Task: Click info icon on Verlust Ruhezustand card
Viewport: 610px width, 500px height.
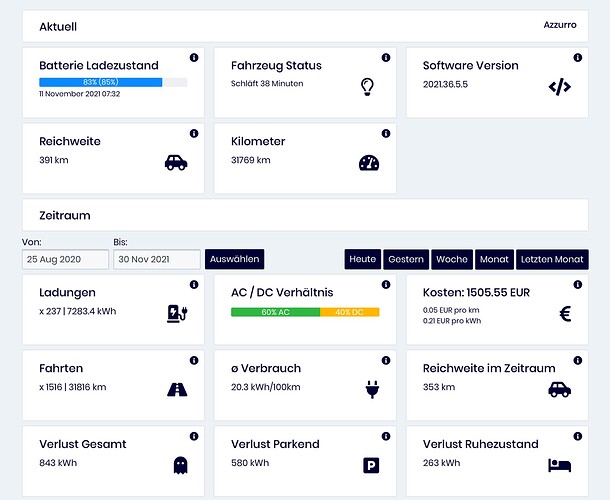Action: click(x=578, y=436)
